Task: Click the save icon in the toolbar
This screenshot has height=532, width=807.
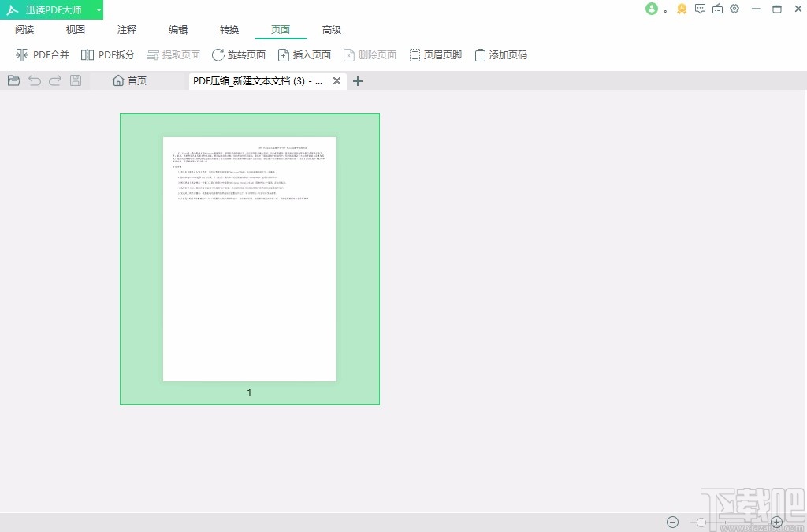Action: [x=75, y=80]
